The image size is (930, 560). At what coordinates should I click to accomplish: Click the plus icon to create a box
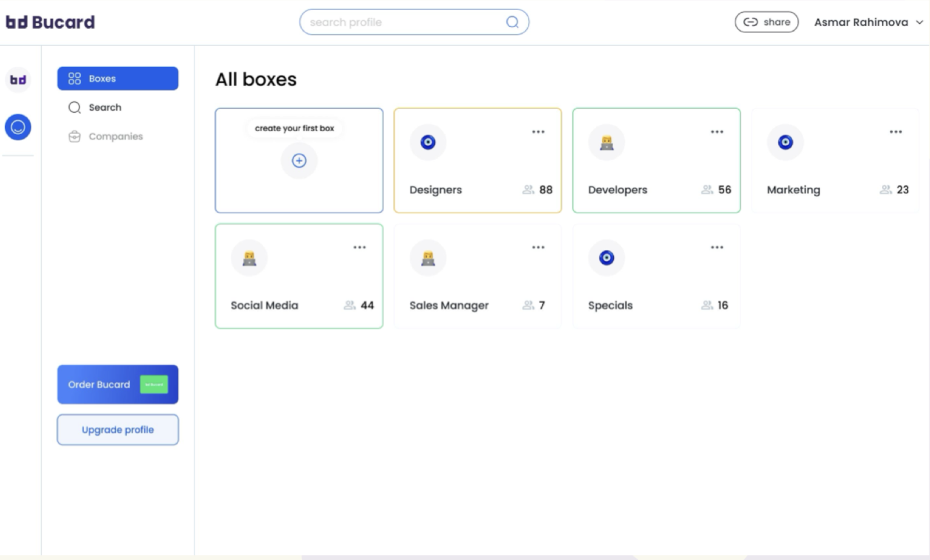point(299,160)
